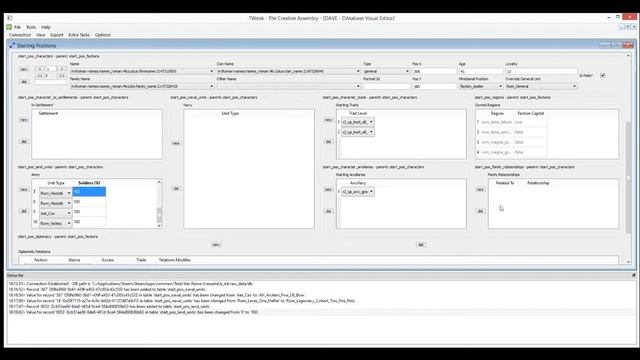Expand the character Name dropdown
This screenshot has width=640, height=360.
coord(211,71)
